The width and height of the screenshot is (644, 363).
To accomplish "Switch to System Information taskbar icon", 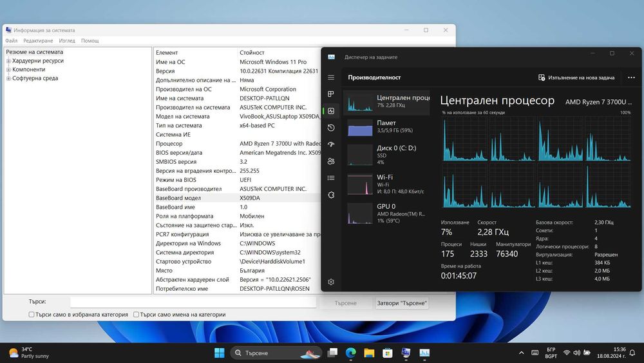I will (x=406, y=353).
